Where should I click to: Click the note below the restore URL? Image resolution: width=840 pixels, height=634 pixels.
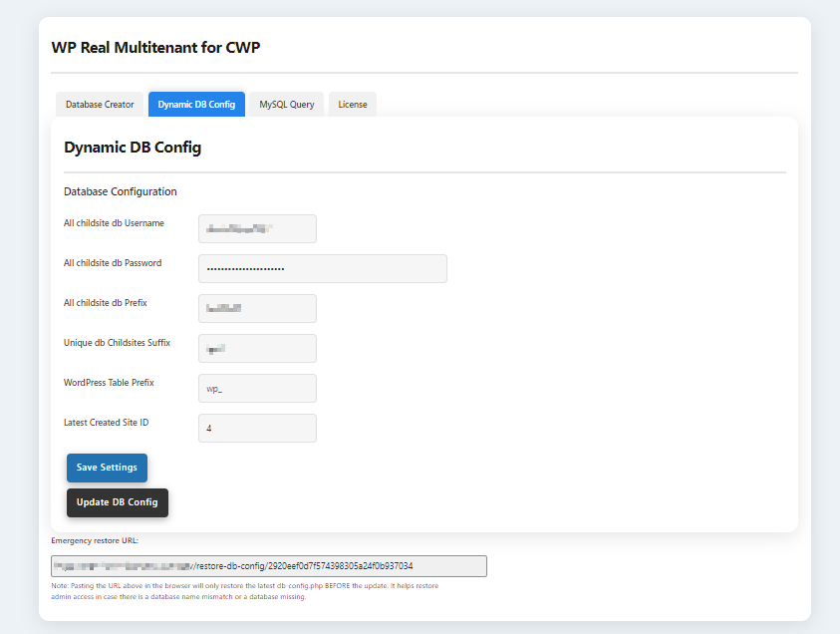[244, 591]
